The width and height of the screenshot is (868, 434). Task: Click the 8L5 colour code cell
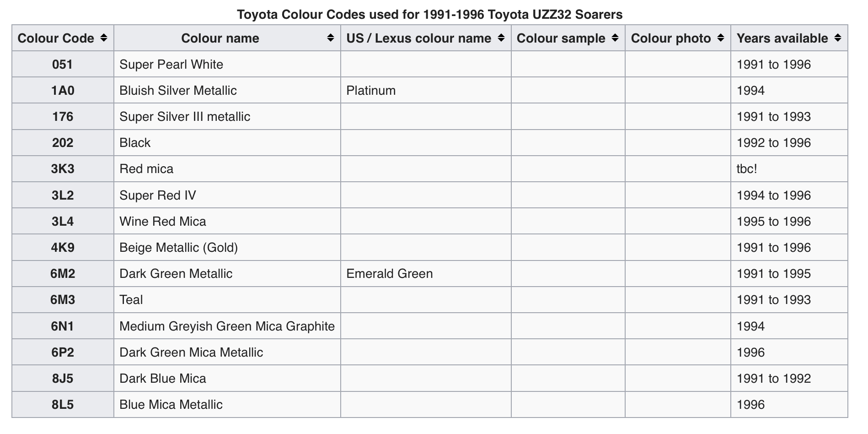tap(63, 405)
